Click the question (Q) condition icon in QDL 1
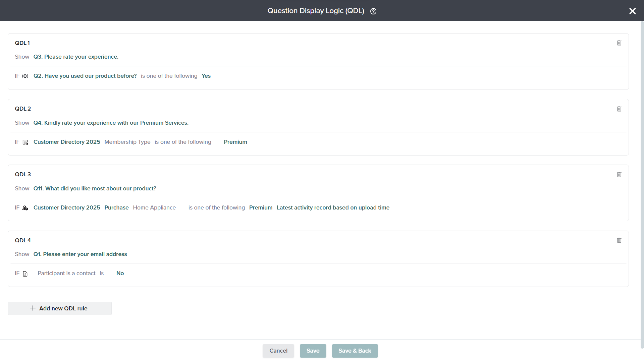 point(25,76)
